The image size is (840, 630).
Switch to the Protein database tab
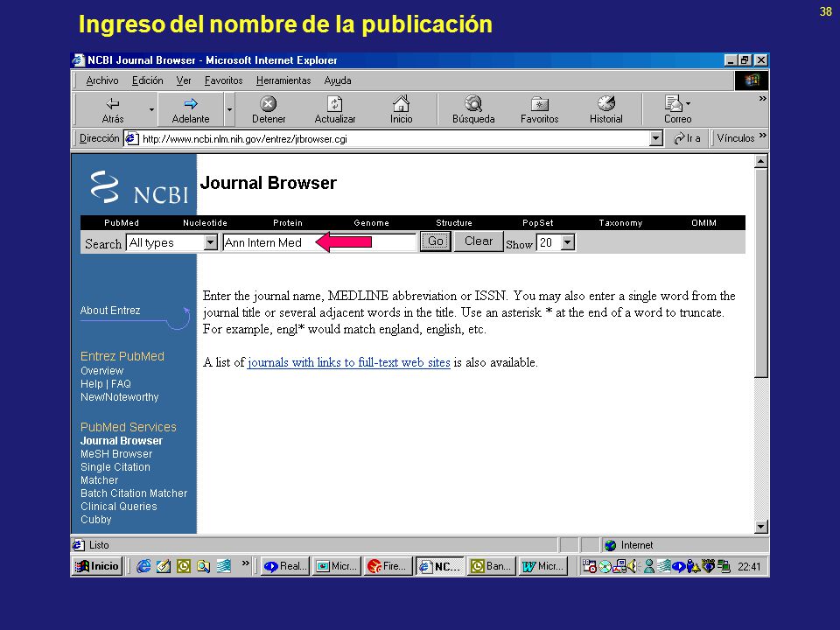click(288, 223)
